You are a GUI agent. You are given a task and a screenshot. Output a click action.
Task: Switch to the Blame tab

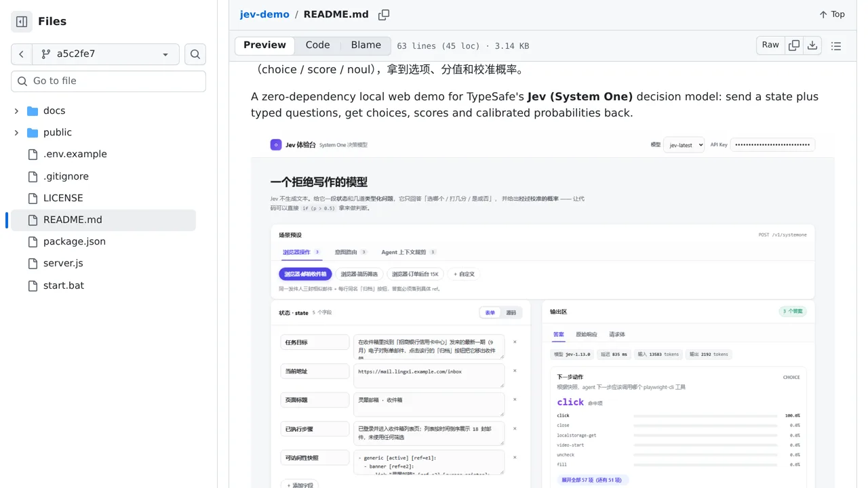[366, 45]
